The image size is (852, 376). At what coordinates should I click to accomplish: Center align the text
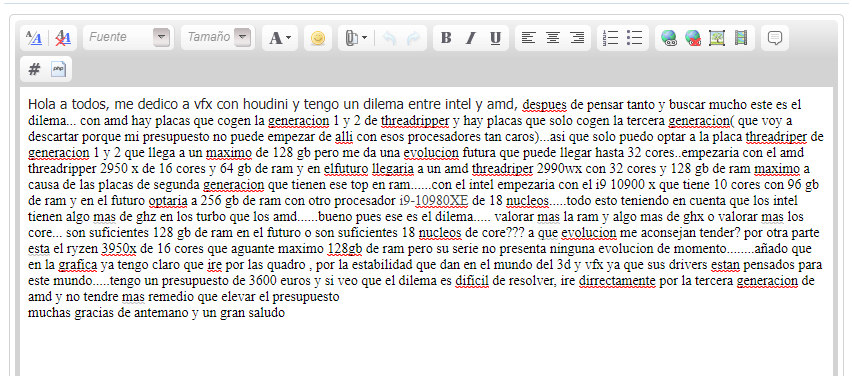click(x=553, y=37)
